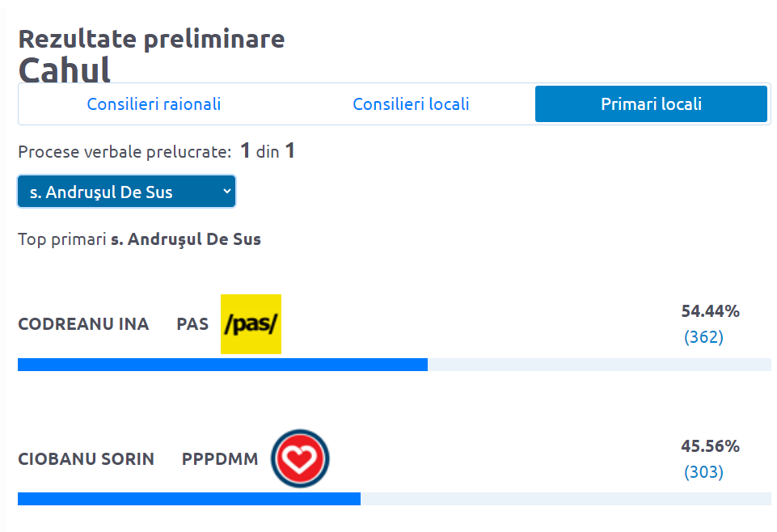777x532 pixels.
Task: Switch to the Consilieri raionali tab
Action: click(x=154, y=104)
